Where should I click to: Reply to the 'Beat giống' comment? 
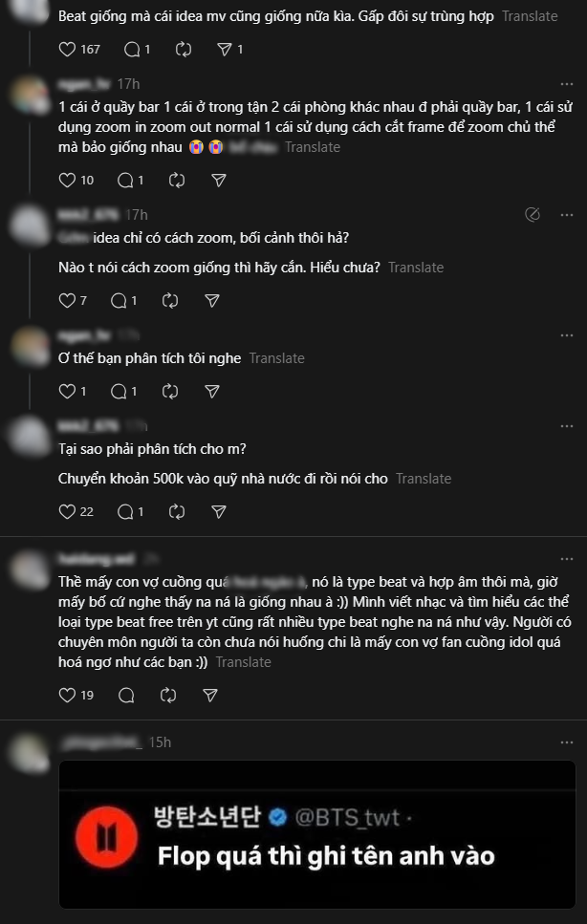pos(132,49)
